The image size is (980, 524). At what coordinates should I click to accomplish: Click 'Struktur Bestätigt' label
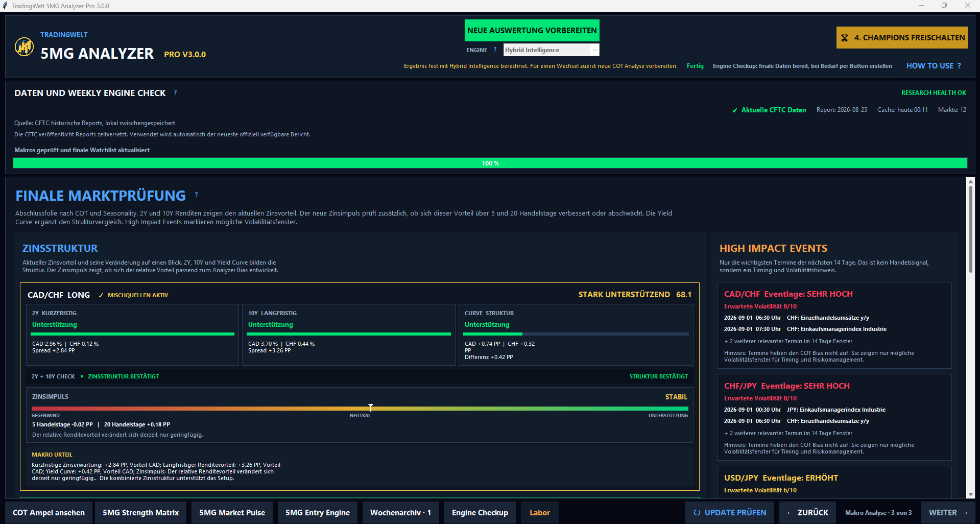click(x=658, y=376)
